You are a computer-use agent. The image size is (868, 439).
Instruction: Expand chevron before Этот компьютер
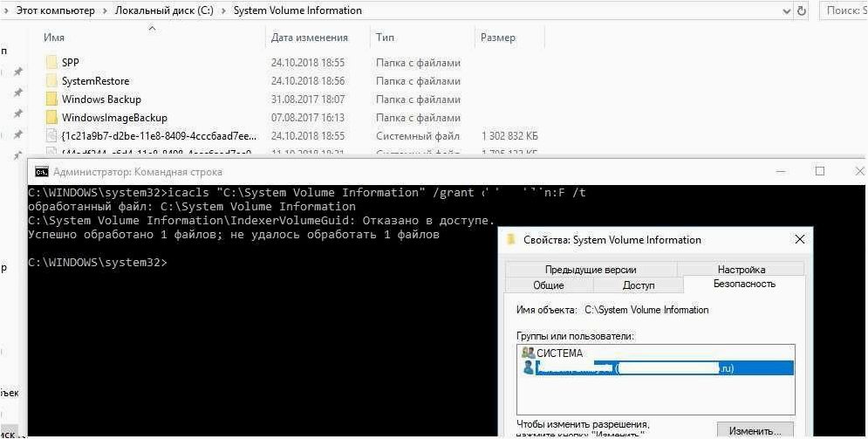tap(7, 11)
